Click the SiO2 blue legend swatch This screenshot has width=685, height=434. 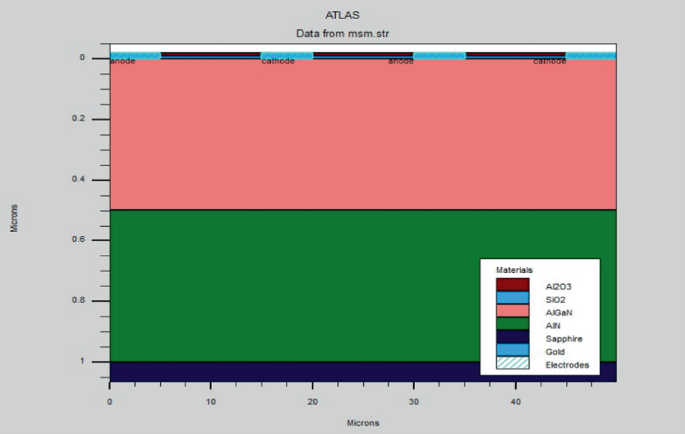tap(512, 298)
